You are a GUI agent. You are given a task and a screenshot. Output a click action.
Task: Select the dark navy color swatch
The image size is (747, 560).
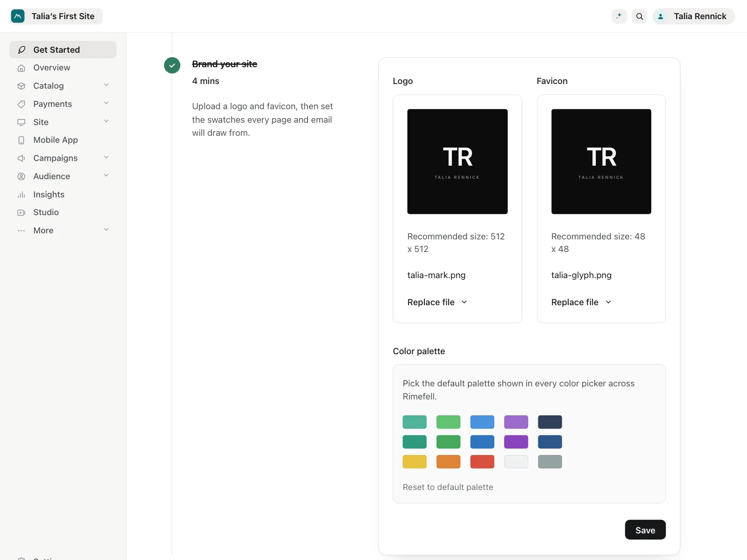click(550, 422)
